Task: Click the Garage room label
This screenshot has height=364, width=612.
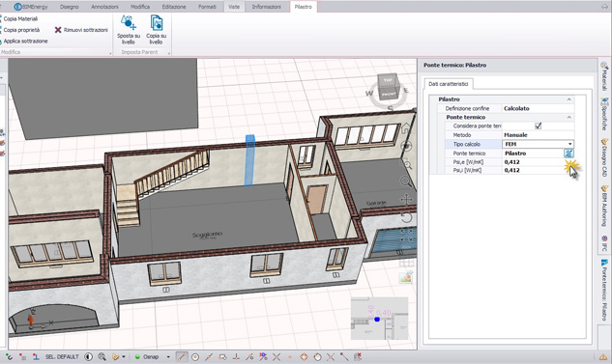Action: [376, 203]
